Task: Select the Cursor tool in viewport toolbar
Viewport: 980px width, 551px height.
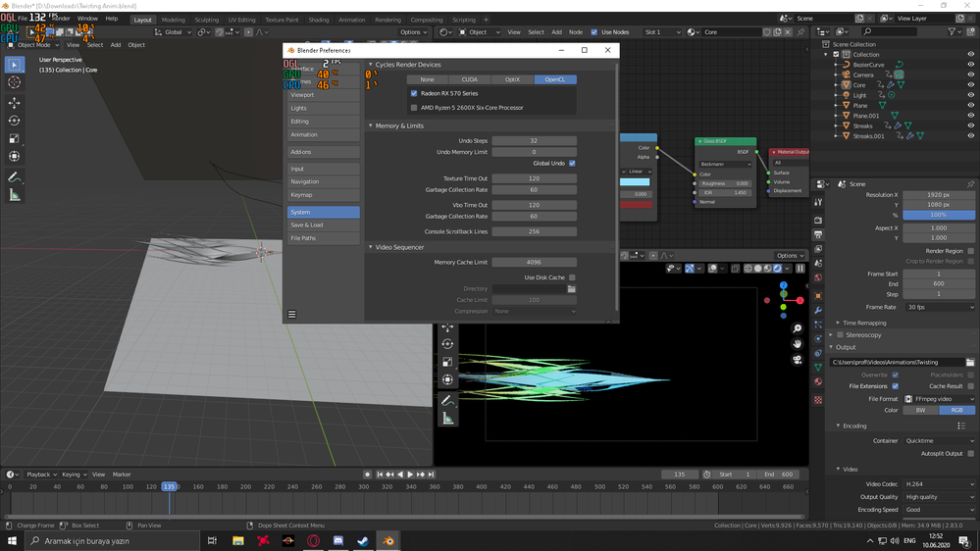Action: (x=14, y=82)
